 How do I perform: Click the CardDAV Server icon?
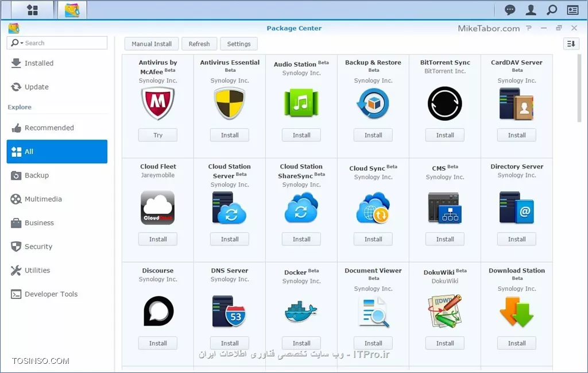(517, 103)
